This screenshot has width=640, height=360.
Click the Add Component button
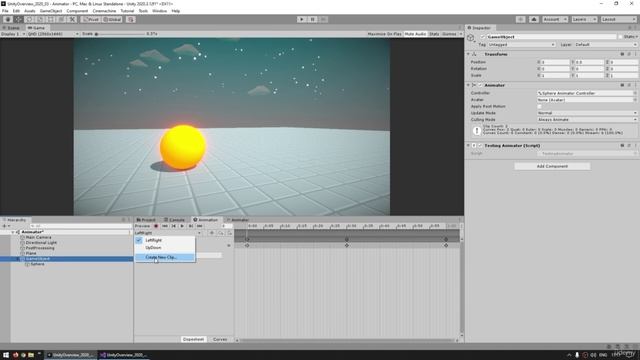pos(552,166)
